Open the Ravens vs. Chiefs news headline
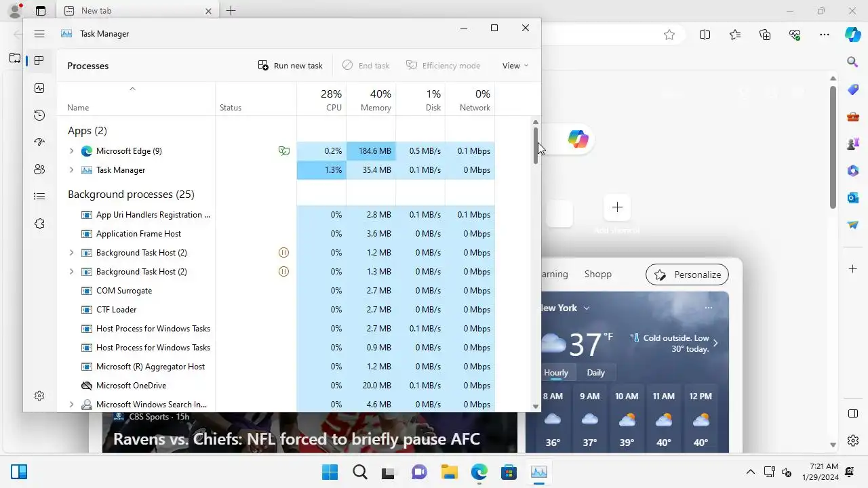Viewport: 868px width, 488px height. [296, 439]
